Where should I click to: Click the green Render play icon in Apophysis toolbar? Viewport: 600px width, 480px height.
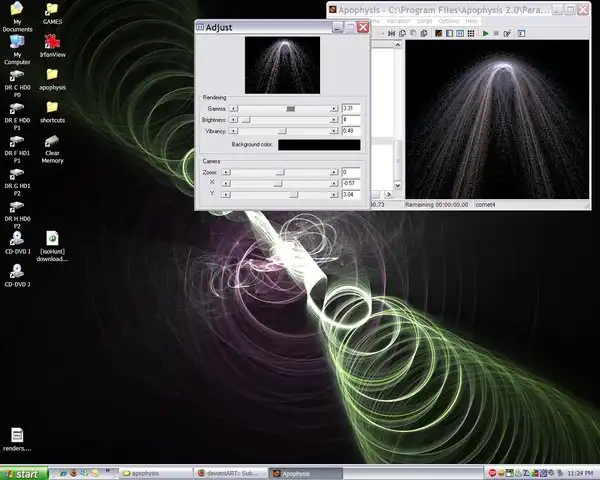pos(485,33)
